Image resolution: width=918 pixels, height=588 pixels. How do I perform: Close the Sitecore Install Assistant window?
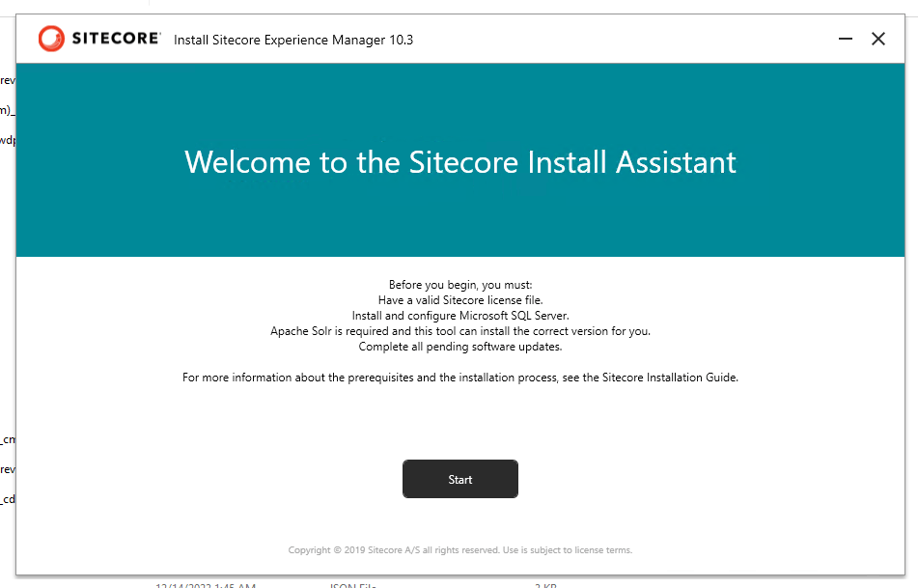[878, 39]
